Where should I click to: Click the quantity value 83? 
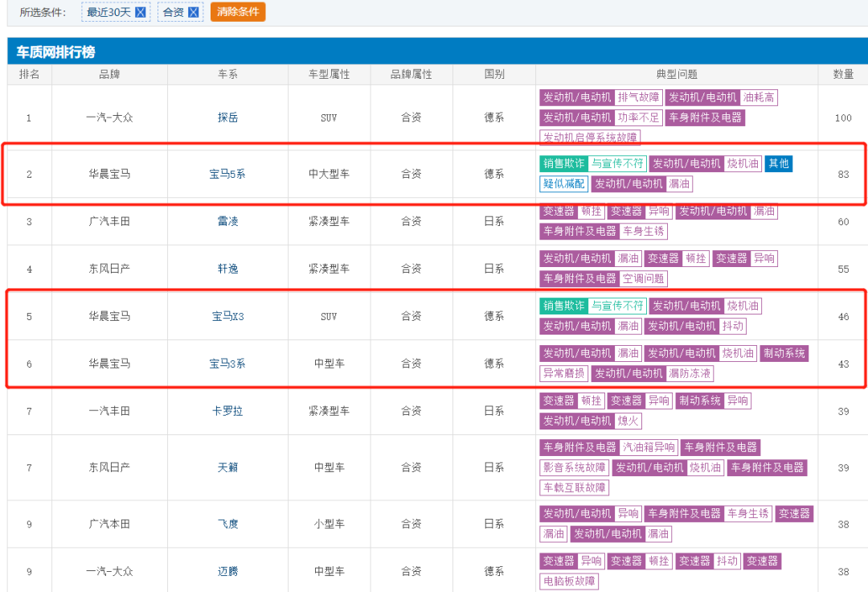tap(843, 175)
